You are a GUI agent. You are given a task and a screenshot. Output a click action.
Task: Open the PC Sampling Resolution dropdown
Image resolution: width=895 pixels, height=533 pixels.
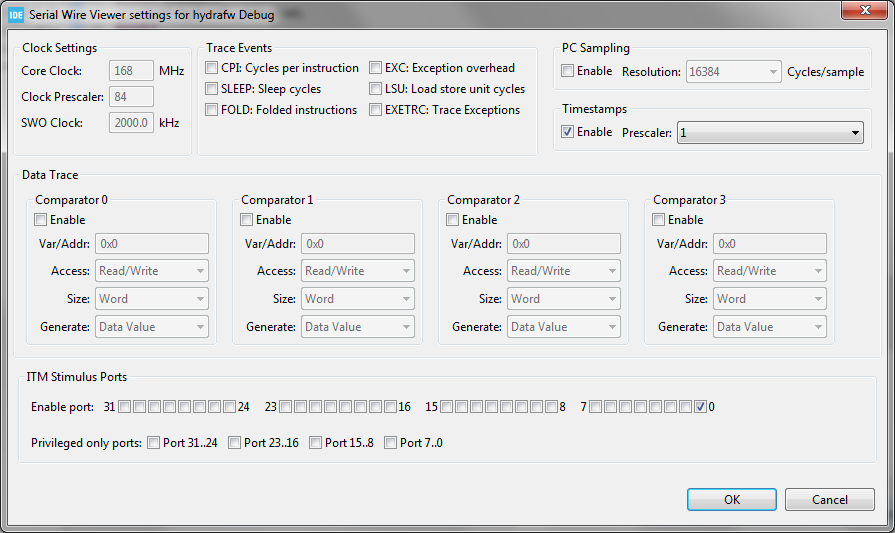click(733, 72)
